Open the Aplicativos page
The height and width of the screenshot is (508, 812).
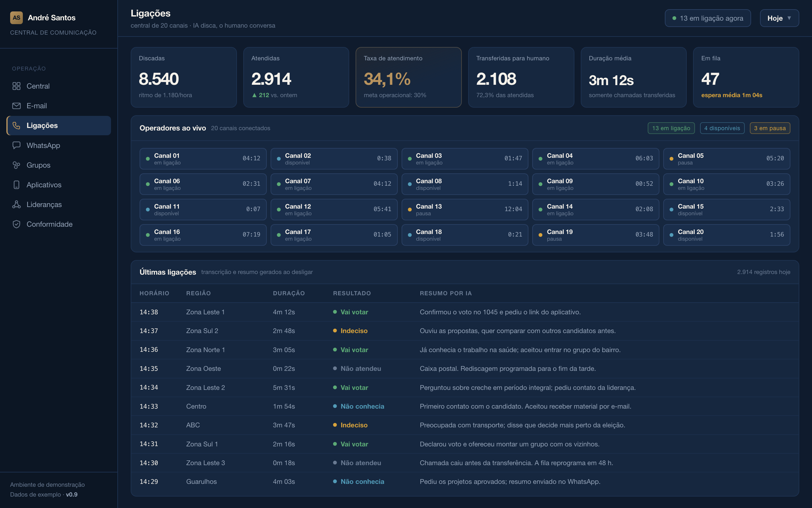pyautogui.click(x=59, y=185)
